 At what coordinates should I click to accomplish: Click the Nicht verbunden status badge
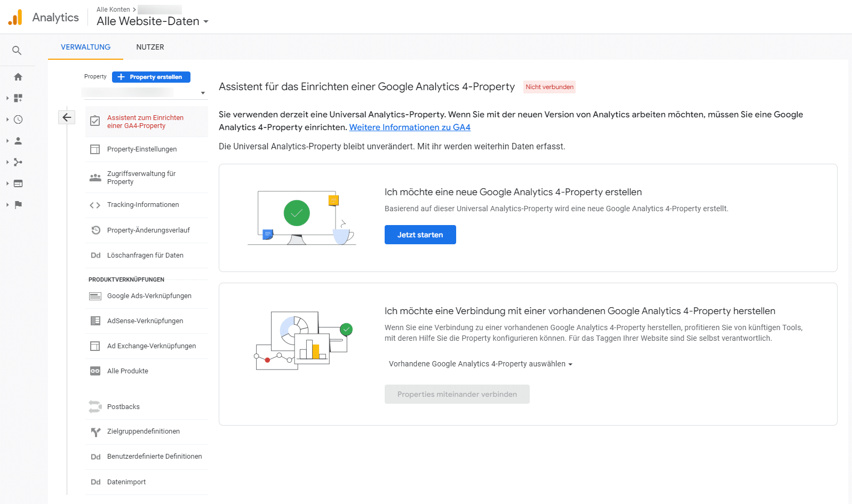coord(550,87)
